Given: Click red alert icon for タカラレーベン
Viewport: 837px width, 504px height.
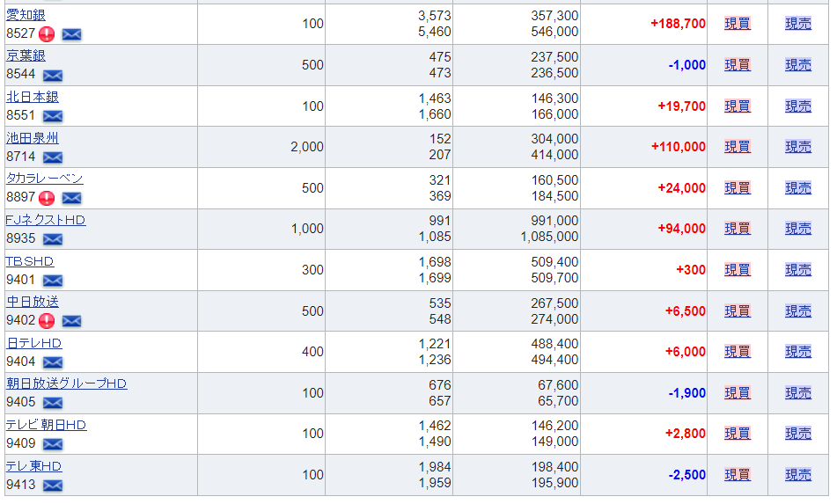Looking at the screenshot, I should 47,198.
